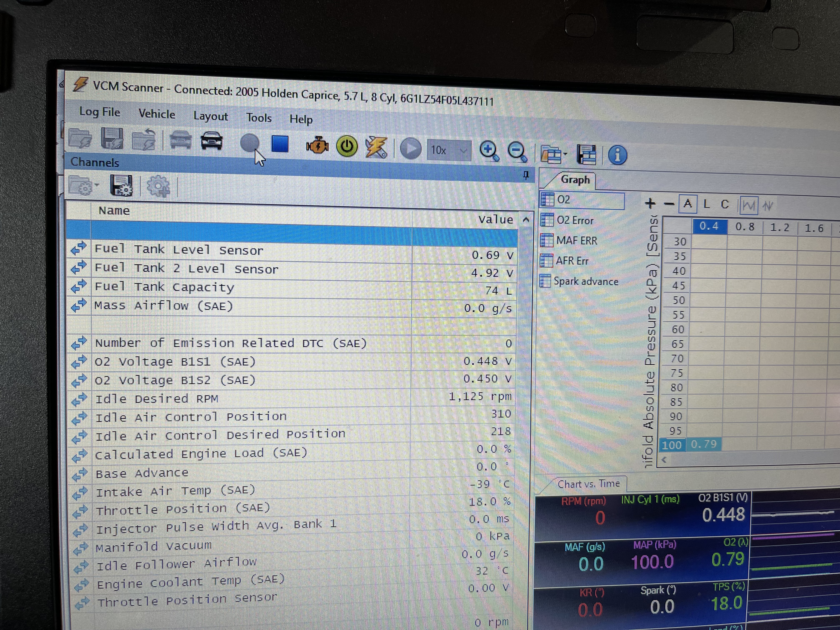The height and width of the screenshot is (630, 840).
Task: Switch to the Graph tab
Action: (x=575, y=180)
